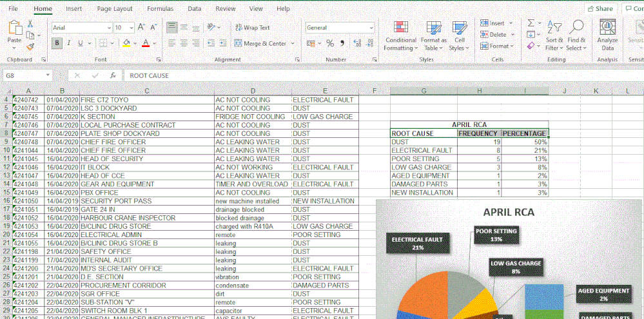Apply Percent Style format
Screen dimensions: 644x319
point(330,43)
